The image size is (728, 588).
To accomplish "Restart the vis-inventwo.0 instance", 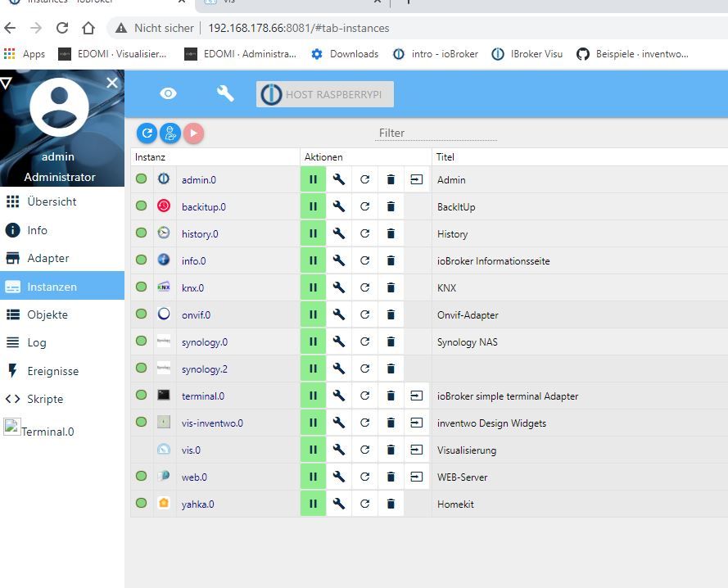I will (365, 423).
